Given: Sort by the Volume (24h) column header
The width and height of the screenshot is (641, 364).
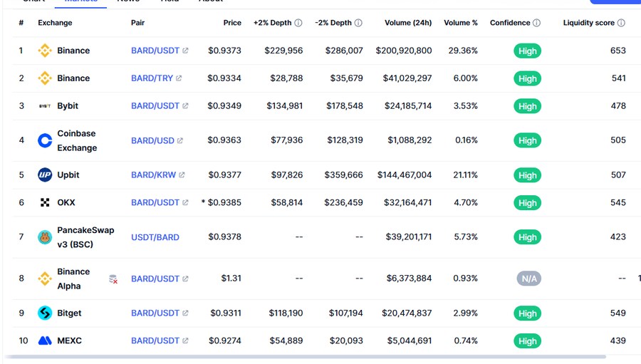Looking at the screenshot, I should tap(407, 23).
